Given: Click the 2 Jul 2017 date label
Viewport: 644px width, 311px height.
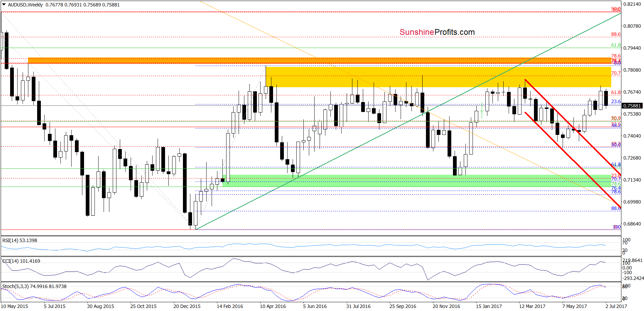Looking at the screenshot, I should 616,306.
